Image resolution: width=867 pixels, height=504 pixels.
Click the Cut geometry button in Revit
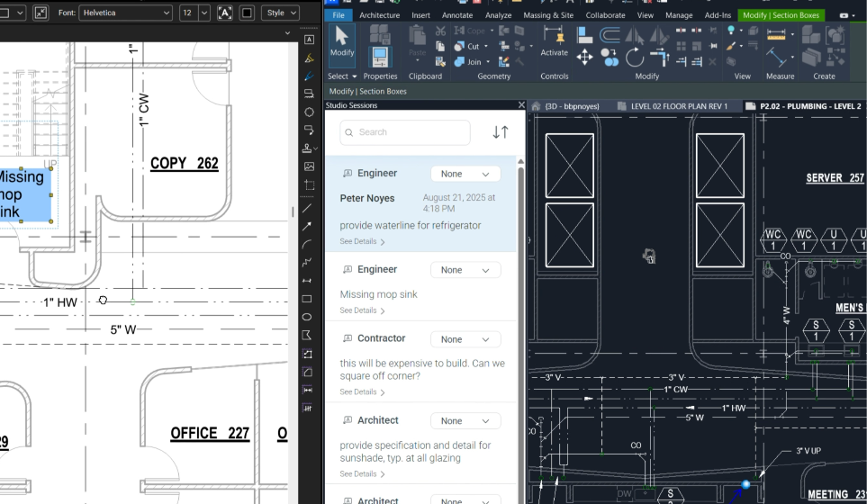tap(467, 47)
